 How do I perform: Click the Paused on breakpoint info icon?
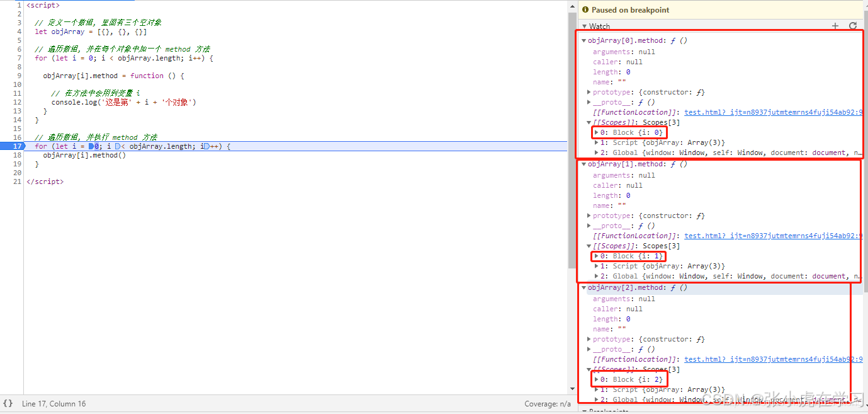585,10
